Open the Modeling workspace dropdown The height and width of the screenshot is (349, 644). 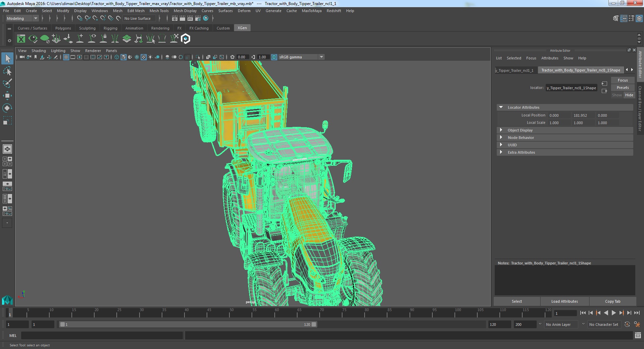pos(22,18)
